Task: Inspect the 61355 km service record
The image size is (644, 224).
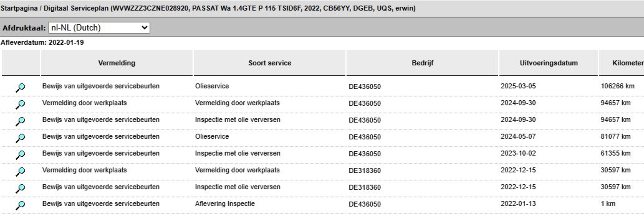Action: pyautogui.click(x=21, y=155)
